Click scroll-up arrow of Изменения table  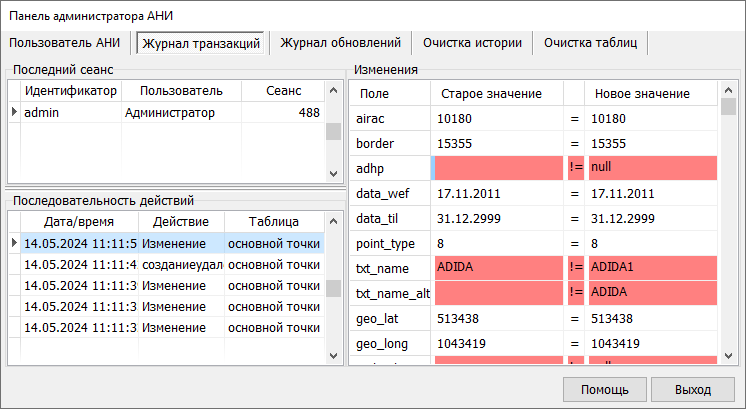point(728,90)
